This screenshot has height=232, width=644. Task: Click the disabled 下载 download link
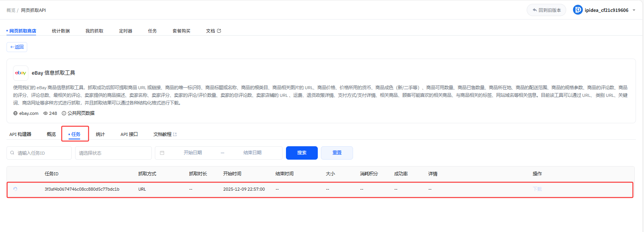537,189
